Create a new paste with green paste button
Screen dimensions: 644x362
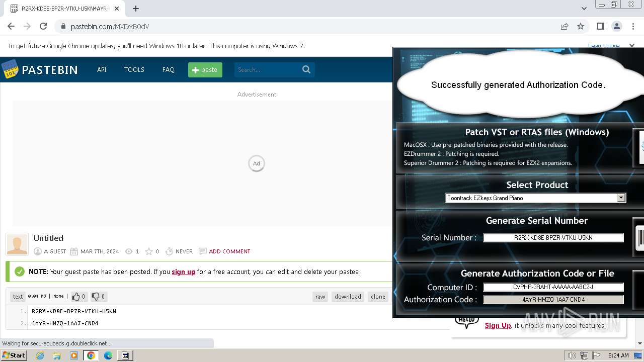[x=205, y=70]
